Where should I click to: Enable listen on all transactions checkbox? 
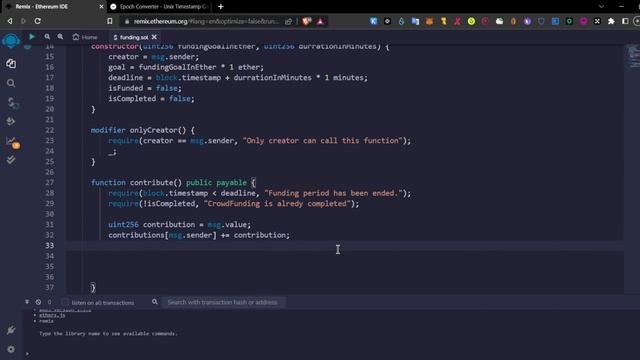click(65, 302)
